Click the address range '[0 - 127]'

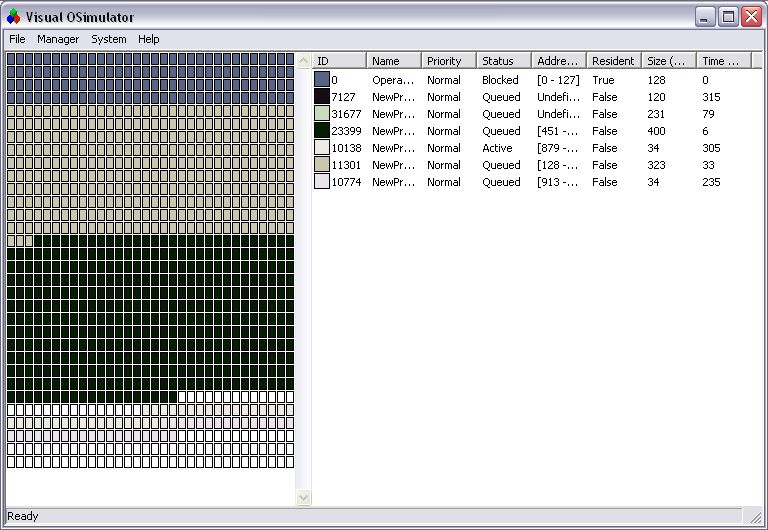558,80
